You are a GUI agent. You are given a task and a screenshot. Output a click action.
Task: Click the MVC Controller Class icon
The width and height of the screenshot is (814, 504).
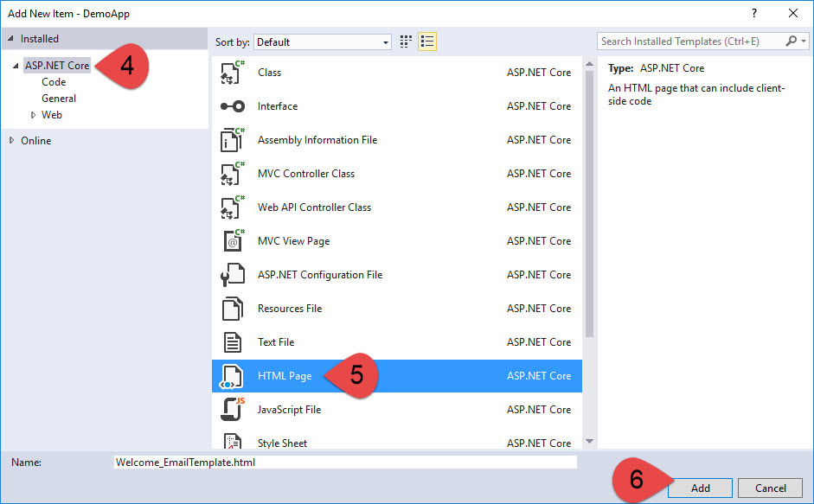point(232,173)
